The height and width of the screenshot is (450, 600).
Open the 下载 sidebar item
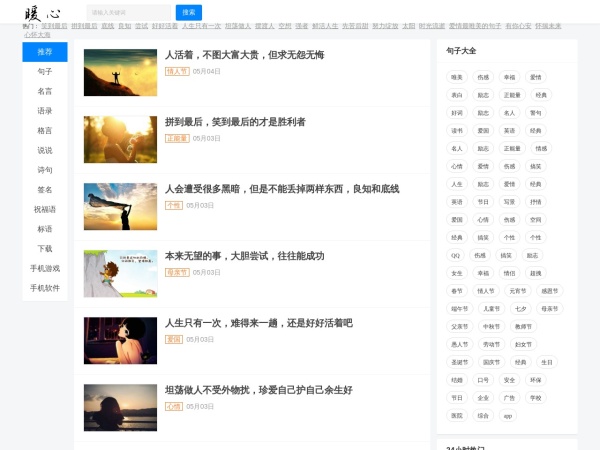45,249
